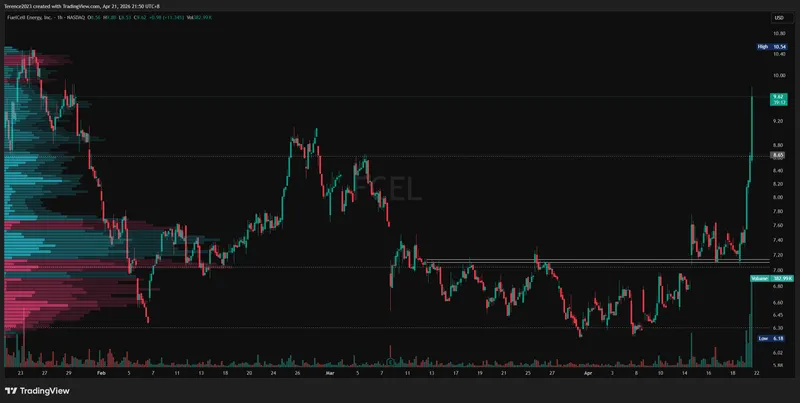Screen dimensions: 800x403
Task: Click the 10.00 price axis value
Action: (x=779, y=75)
